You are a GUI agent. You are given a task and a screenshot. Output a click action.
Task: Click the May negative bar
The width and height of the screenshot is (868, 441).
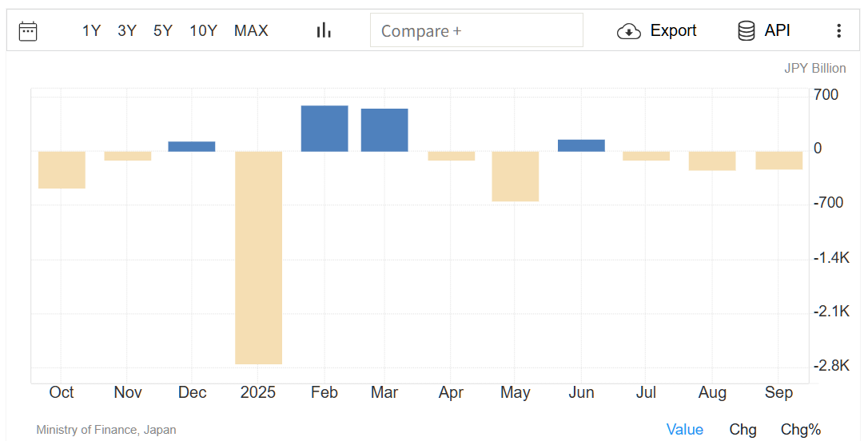pyautogui.click(x=515, y=177)
